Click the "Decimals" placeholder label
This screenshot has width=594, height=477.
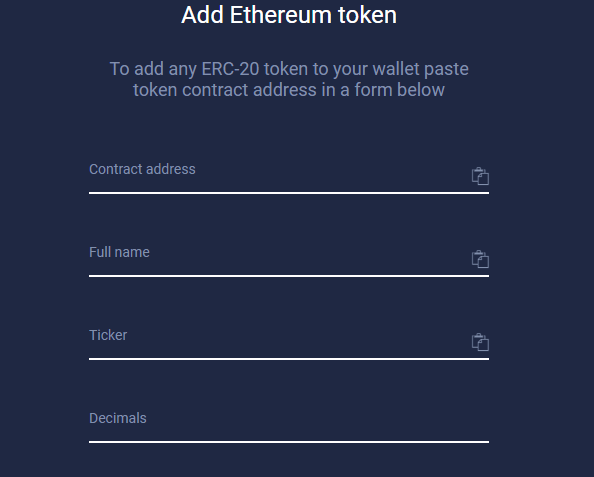[x=118, y=418]
